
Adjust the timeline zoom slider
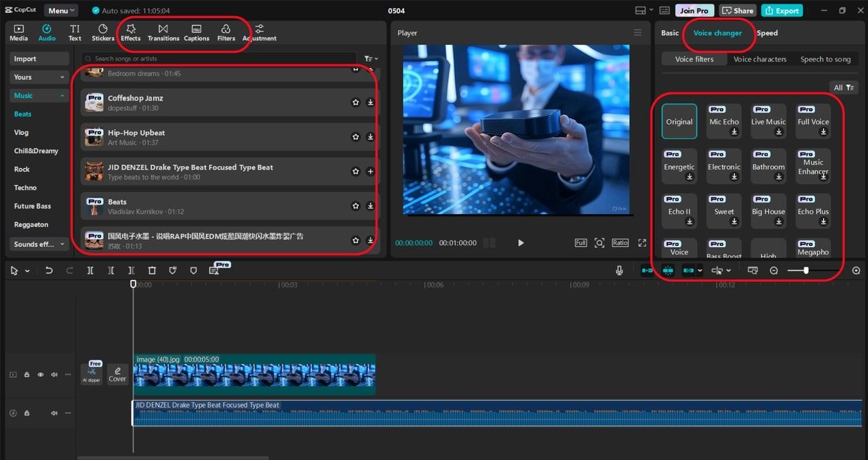click(806, 270)
